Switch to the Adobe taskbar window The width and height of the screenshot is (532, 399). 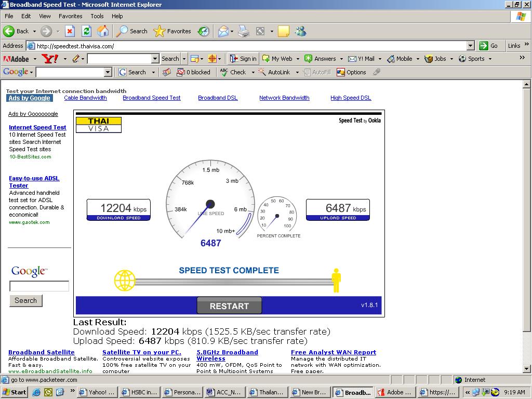pyautogui.click(x=395, y=392)
